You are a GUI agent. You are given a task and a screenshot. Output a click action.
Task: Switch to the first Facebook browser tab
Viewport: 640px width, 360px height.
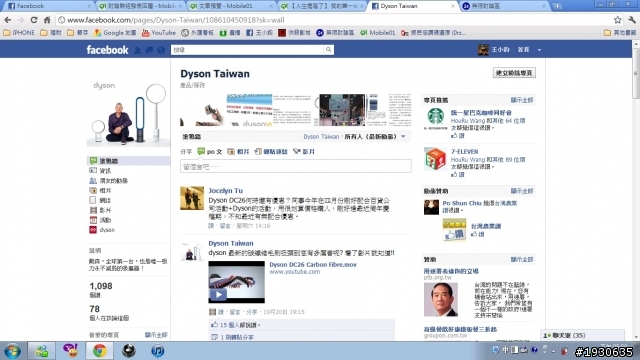coord(48,6)
